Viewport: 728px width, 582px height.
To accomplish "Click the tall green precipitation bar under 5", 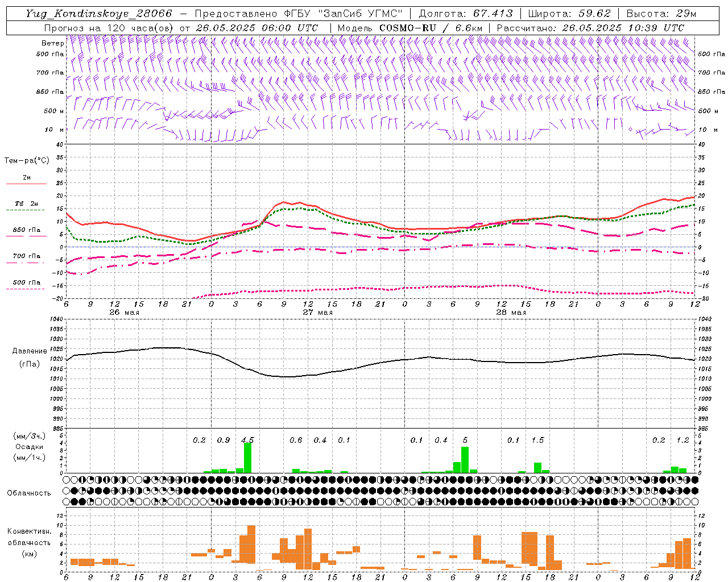I will pyautogui.click(x=465, y=460).
